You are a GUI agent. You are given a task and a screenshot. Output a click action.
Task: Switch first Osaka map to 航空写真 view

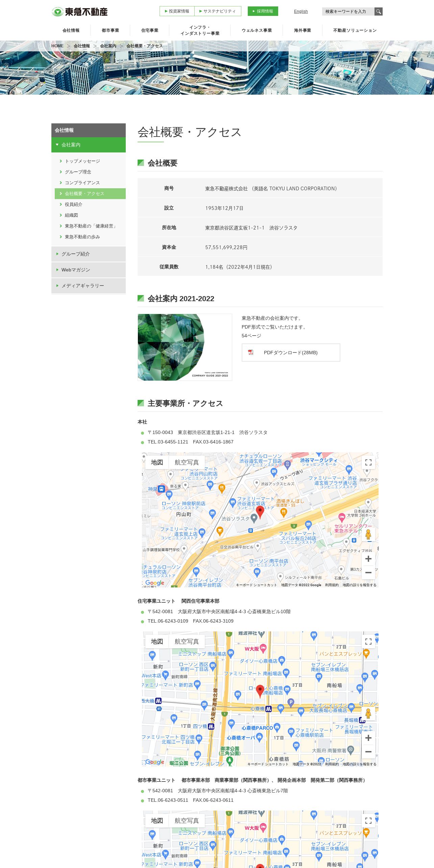point(187,642)
